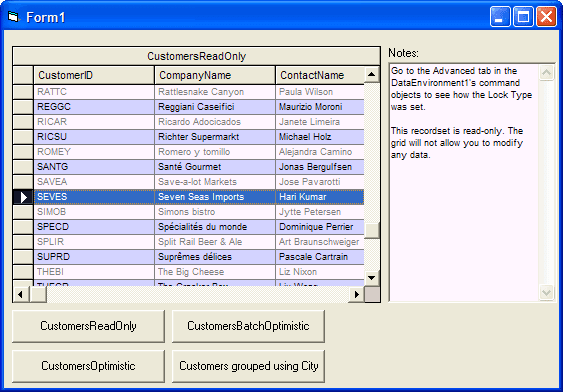This screenshot has width=563, height=392.
Task: Click the Form1 window icon
Action: (14, 17)
